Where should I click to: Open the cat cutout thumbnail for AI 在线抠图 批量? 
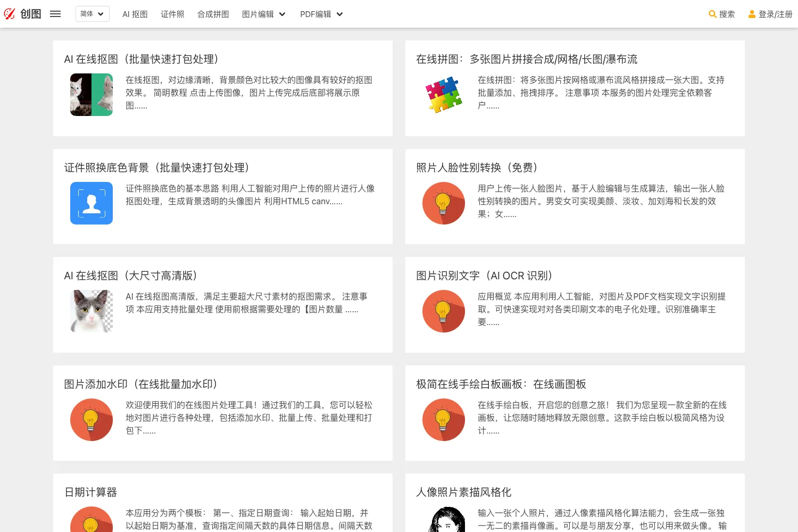(x=92, y=95)
